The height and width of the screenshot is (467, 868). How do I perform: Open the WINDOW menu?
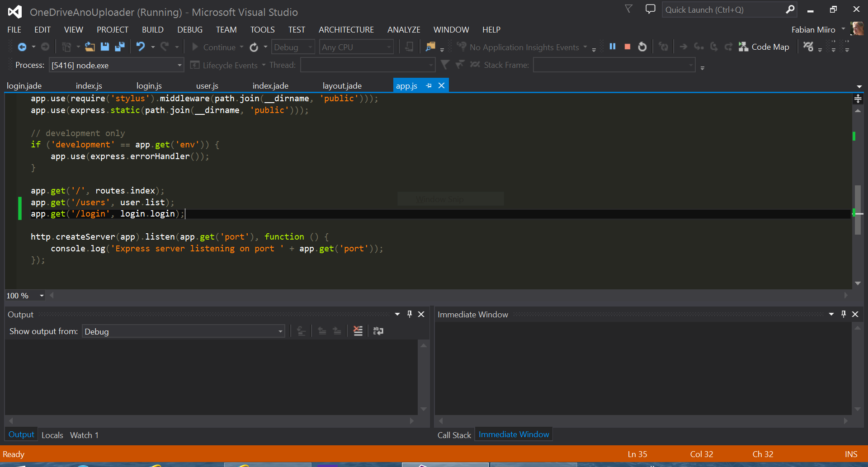(x=451, y=30)
